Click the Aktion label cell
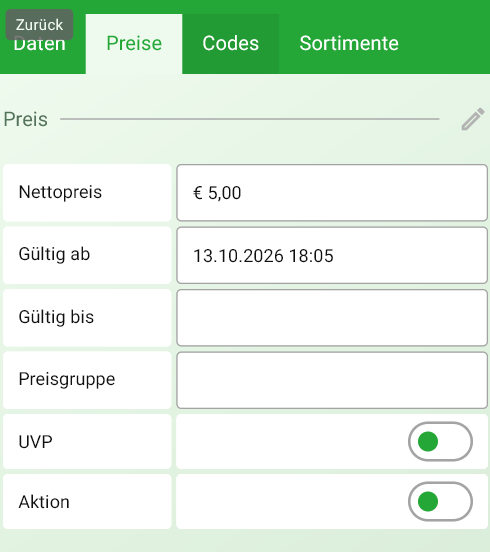 click(x=87, y=501)
